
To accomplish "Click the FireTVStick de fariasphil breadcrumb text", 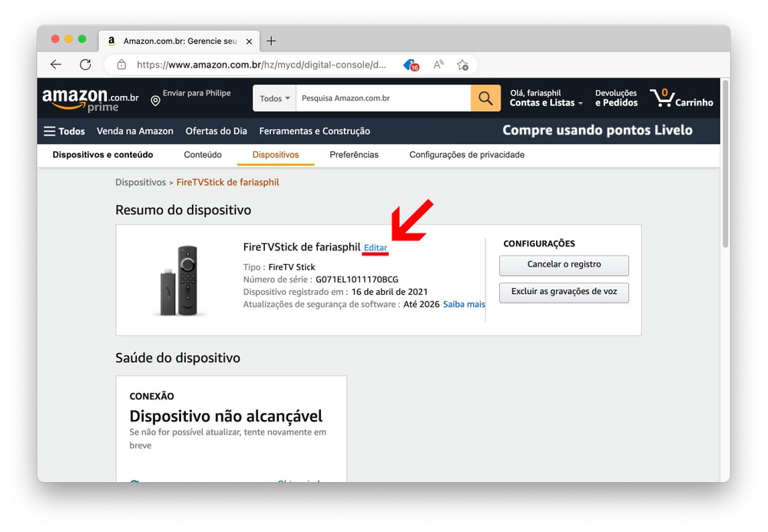I will (228, 182).
